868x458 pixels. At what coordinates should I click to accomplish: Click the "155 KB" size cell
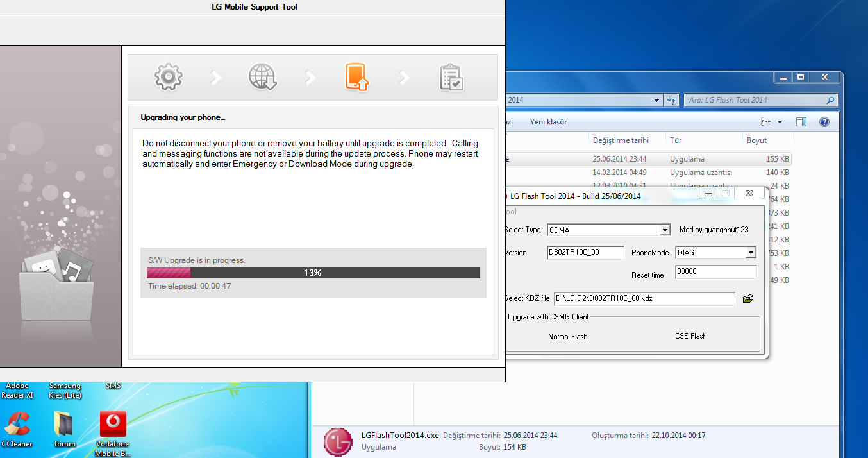point(778,159)
